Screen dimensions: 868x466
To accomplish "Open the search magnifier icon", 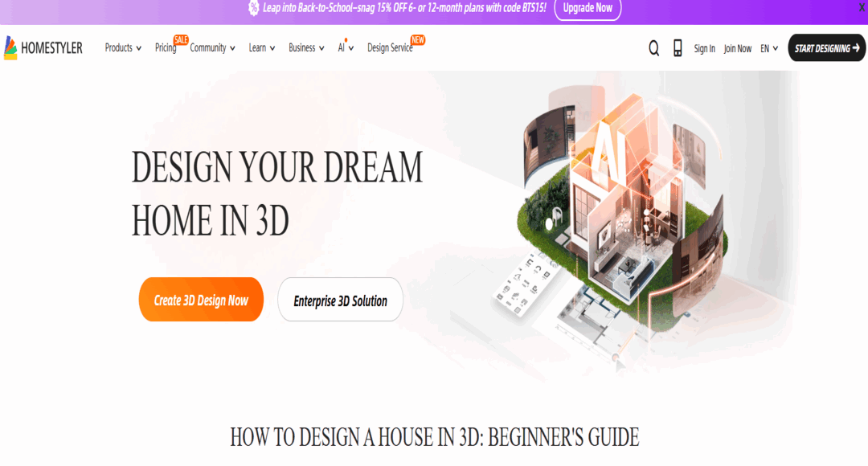I will (x=653, y=48).
